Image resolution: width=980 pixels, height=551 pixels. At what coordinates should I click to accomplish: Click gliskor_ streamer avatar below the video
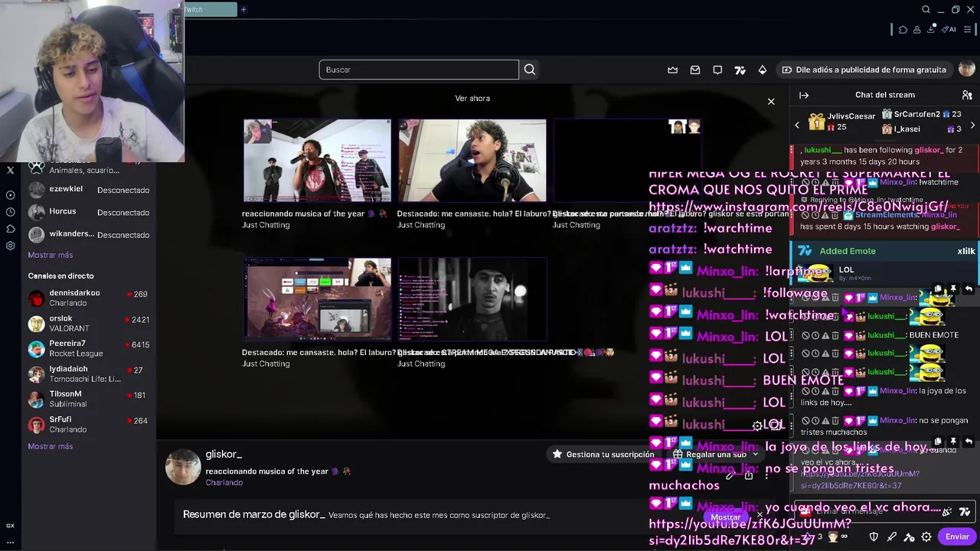(x=183, y=467)
